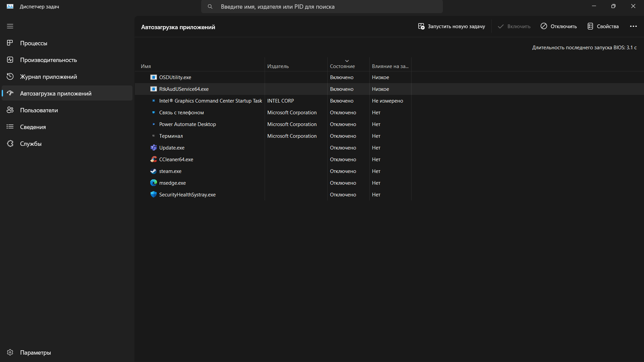644x362 pixels.
Task: Open the Процессы page icon
Action: 10,43
